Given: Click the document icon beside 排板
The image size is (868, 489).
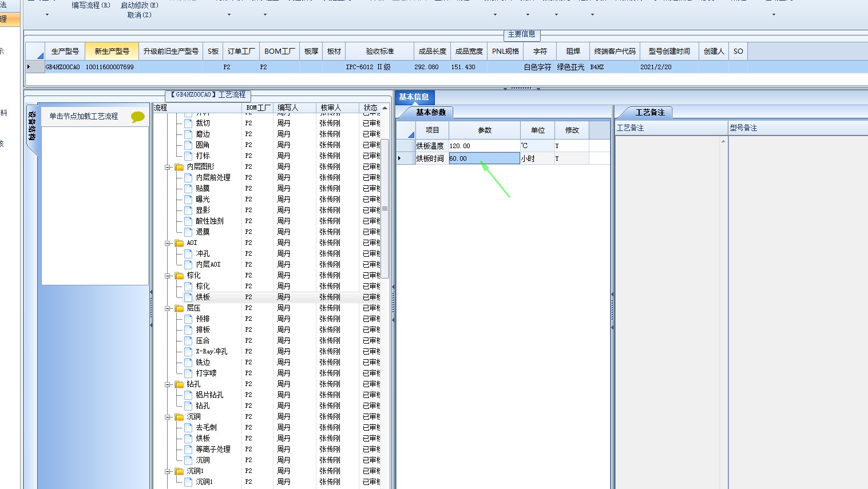Looking at the screenshot, I should [188, 329].
